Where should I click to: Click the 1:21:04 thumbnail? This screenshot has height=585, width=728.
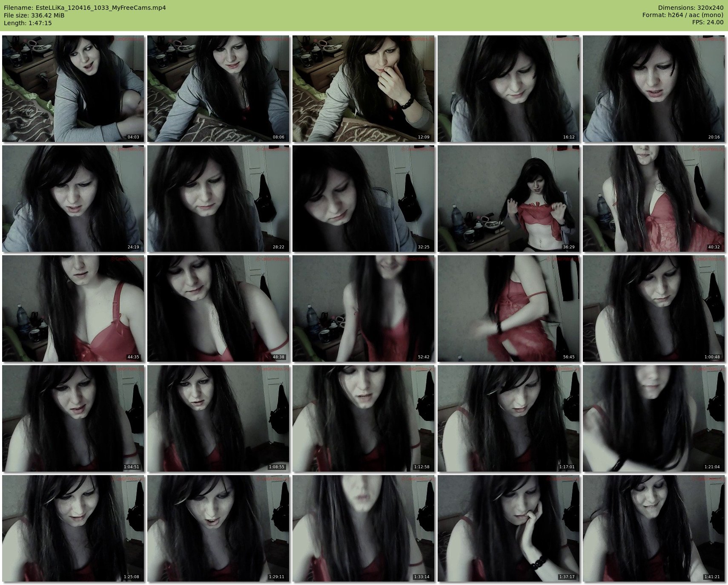pos(653,418)
